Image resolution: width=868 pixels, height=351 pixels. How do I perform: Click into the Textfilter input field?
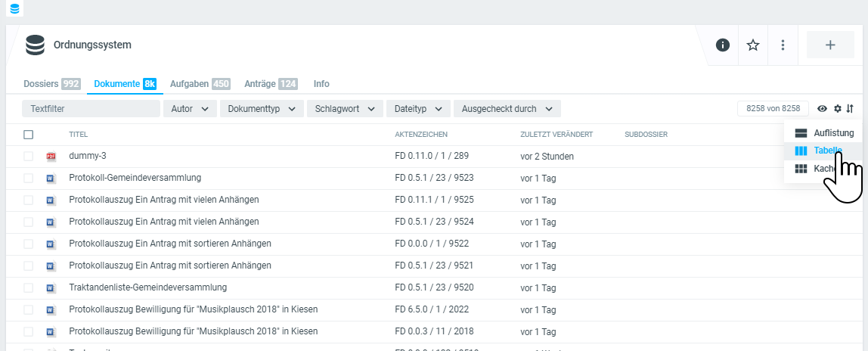click(91, 109)
